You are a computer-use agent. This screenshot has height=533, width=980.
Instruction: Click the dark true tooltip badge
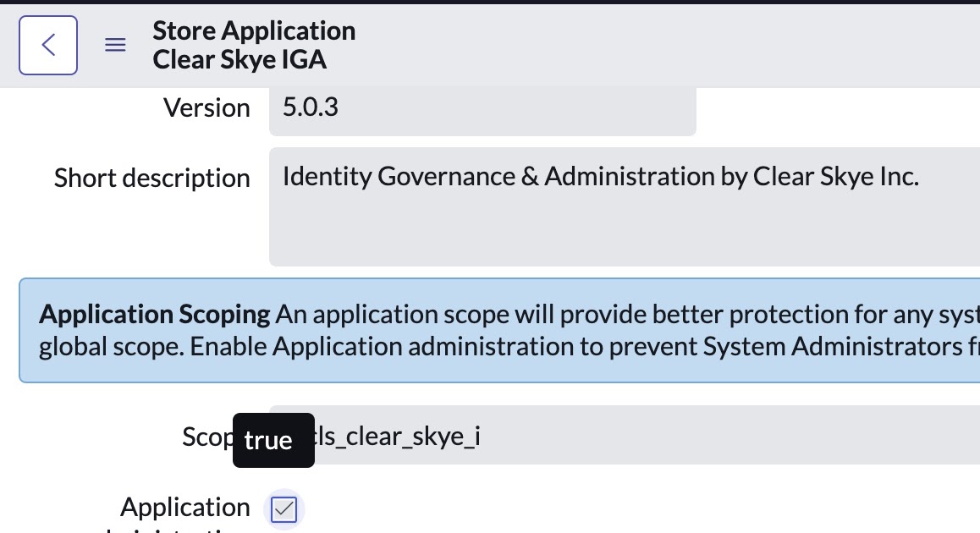tap(273, 439)
